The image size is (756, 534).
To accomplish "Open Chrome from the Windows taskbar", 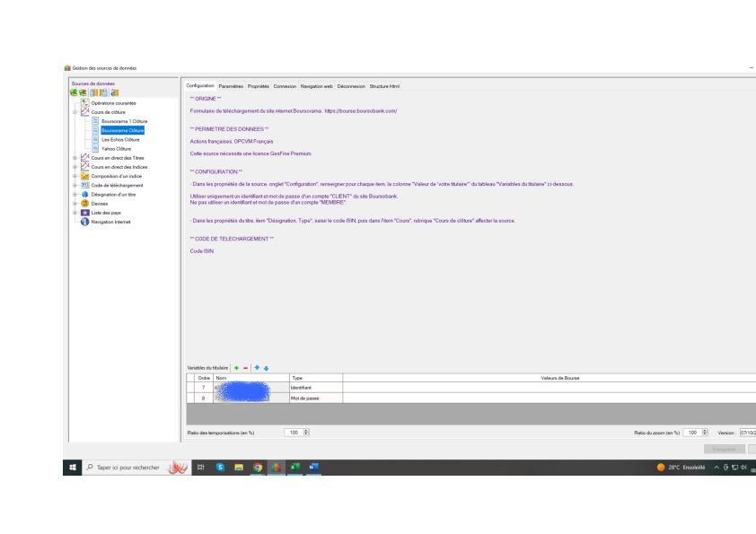I will pyautogui.click(x=257, y=466).
